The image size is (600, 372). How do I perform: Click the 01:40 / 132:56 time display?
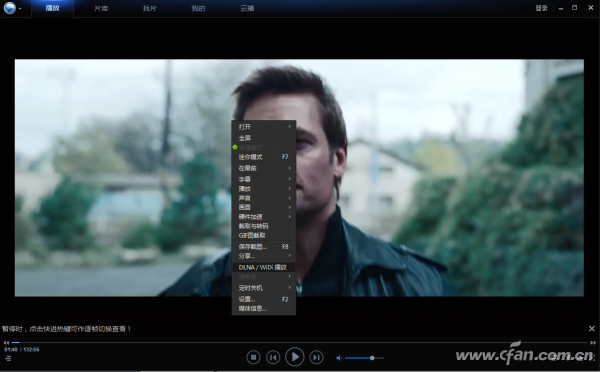(x=21, y=349)
